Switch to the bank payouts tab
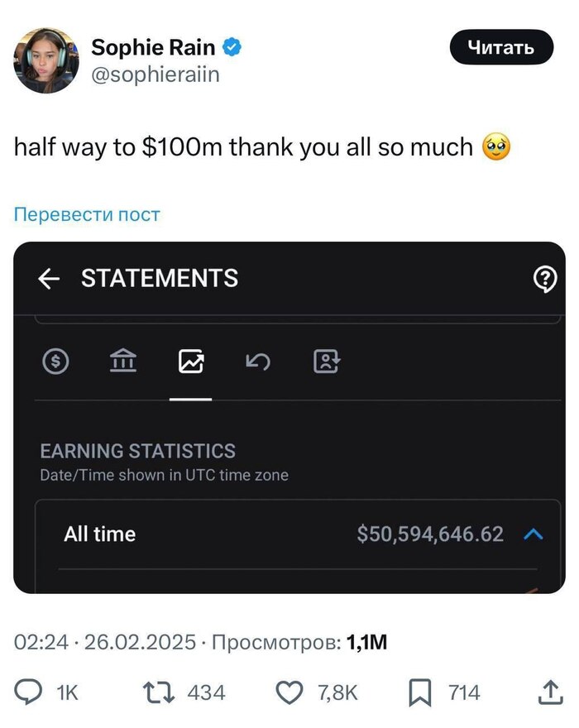 point(124,362)
